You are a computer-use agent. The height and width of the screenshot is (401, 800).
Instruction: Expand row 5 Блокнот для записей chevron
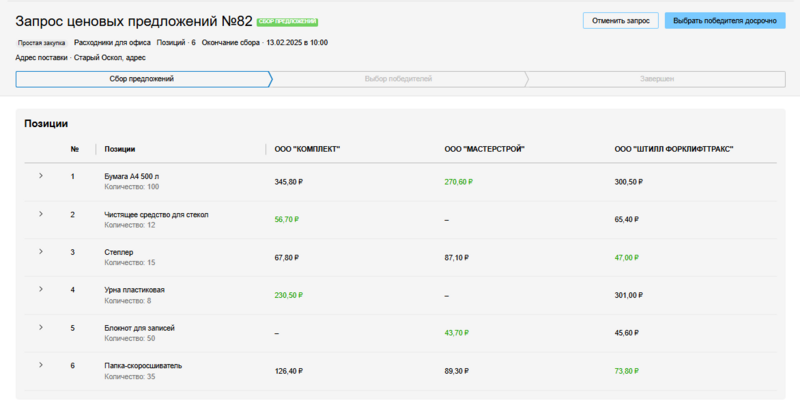coord(41,327)
